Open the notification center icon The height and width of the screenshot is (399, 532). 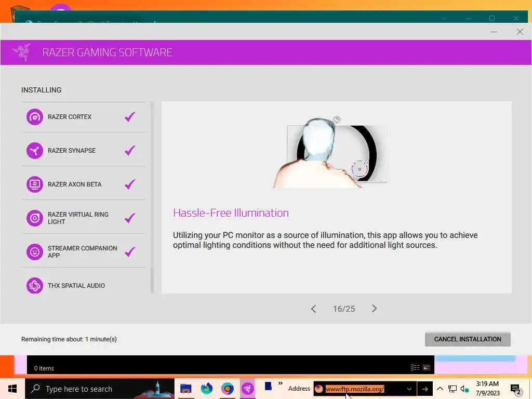click(x=516, y=389)
